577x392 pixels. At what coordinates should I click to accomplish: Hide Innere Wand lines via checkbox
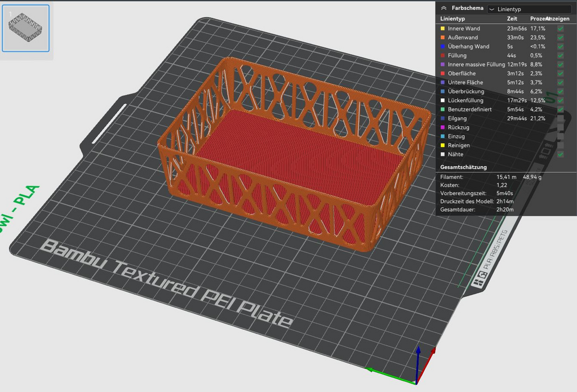[561, 28]
